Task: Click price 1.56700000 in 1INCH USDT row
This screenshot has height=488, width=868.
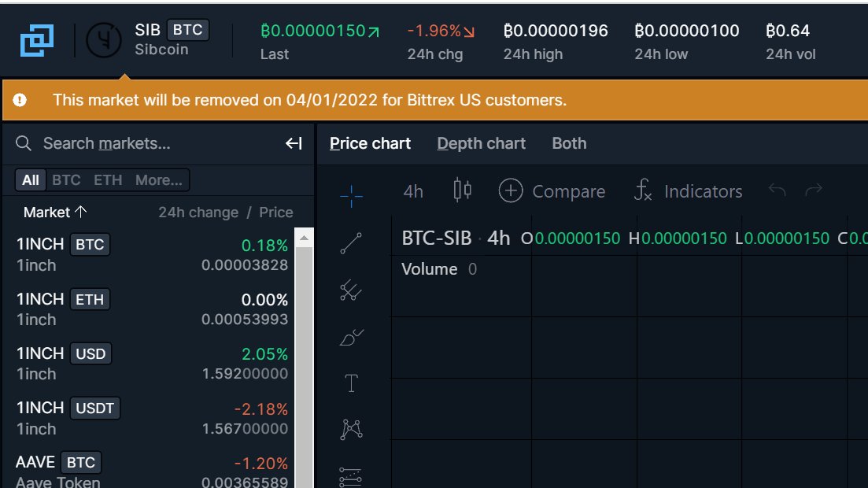Action: [x=245, y=429]
